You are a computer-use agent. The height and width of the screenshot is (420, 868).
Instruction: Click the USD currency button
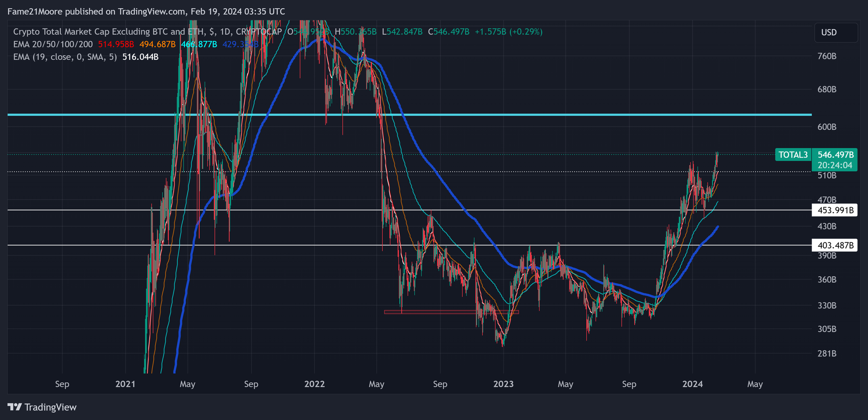(836, 33)
